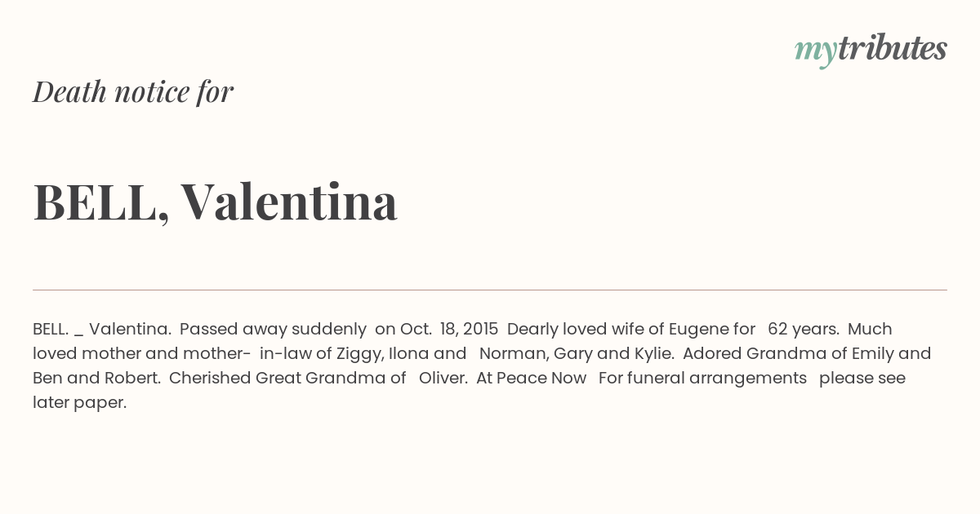Viewport: 980px width, 514px height.
Task: Click the 'tributes' part of the logo
Action: coord(893,48)
